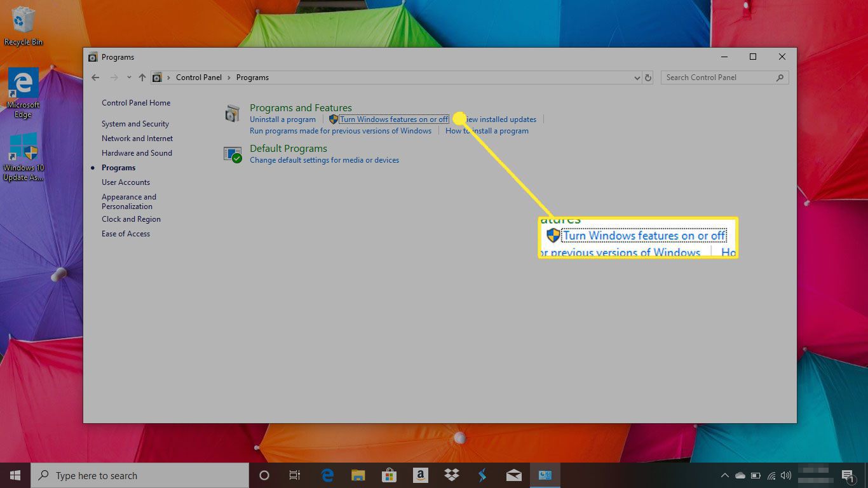Go up one level with up arrow
868x488 pixels.
point(142,78)
